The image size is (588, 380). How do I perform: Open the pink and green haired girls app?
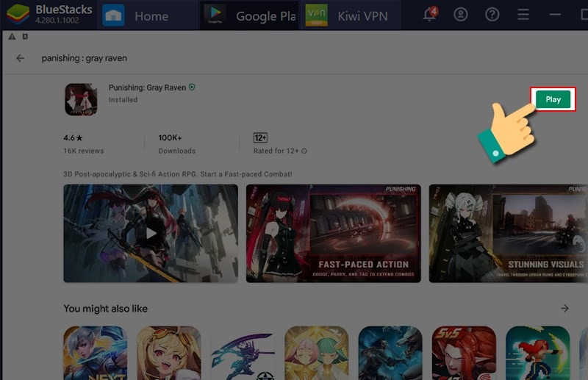tap(317, 353)
